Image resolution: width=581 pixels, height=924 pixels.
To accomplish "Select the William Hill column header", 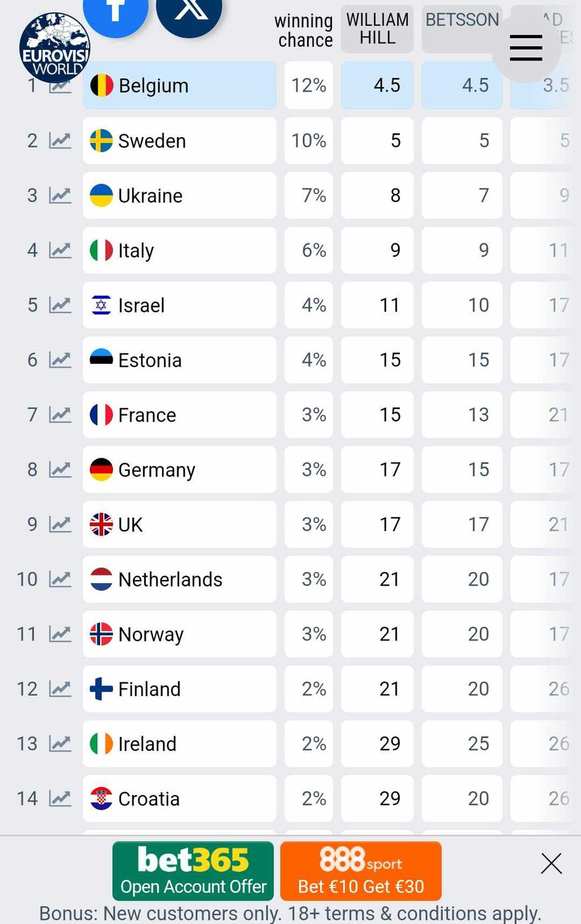I will (x=377, y=29).
